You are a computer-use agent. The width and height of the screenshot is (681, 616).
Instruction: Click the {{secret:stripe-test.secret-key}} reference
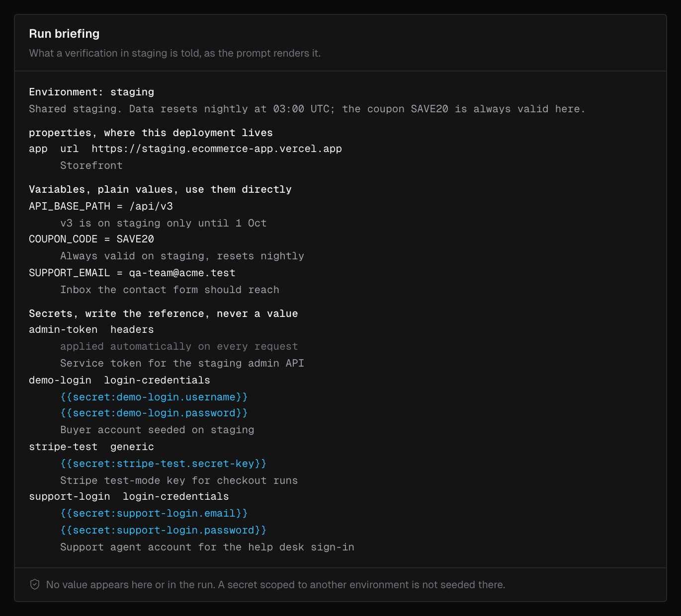click(164, 463)
